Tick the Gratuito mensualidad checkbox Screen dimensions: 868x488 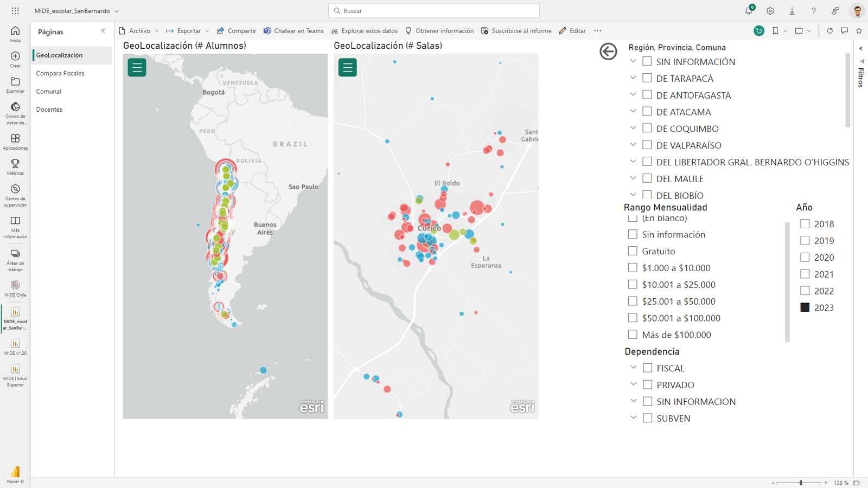click(633, 251)
